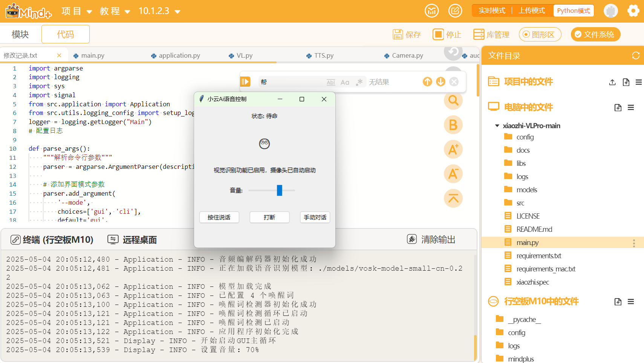The width and height of the screenshot is (644, 363).
Task: Close the search bar
Action: click(454, 82)
